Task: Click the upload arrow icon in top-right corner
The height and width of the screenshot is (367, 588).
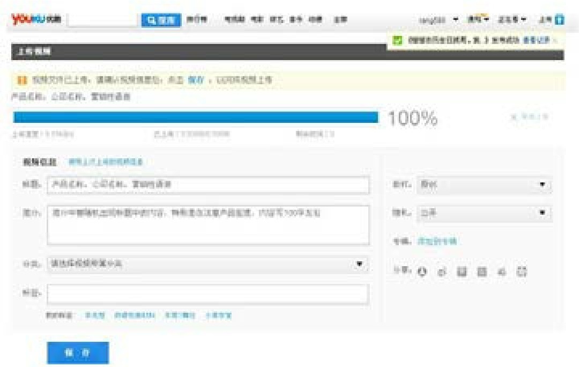Action: pos(560,20)
